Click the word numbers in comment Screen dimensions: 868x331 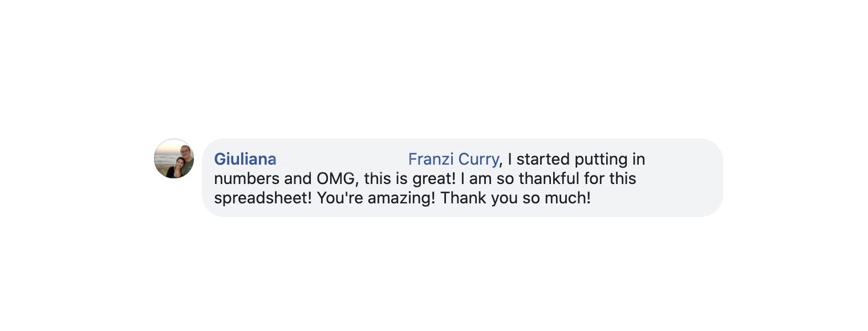[x=247, y=179]
